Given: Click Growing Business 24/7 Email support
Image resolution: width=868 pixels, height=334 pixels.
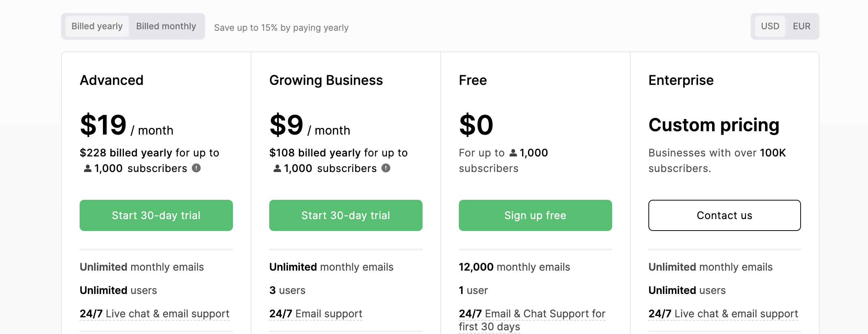Looking at the screenshot, I should coord(316,314).
